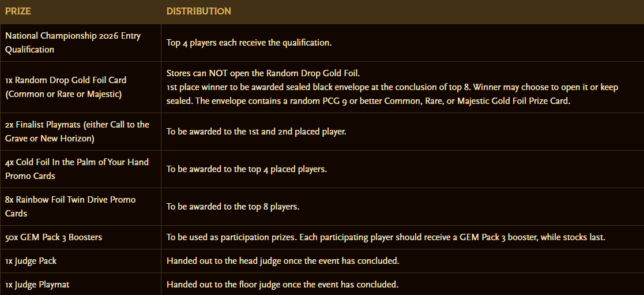Click the 'Handed out to the head judge' text

click(x=283, y=261)
